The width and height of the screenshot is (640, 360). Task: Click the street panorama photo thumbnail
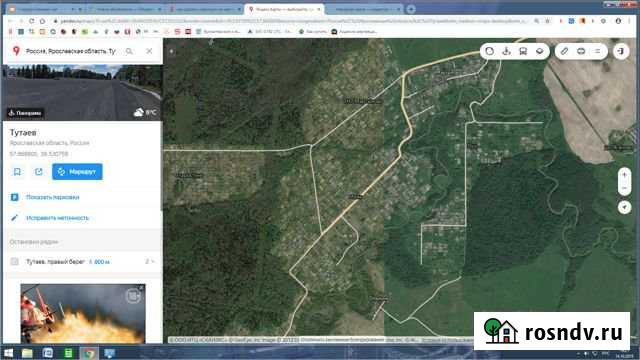(x=82, y=93)
